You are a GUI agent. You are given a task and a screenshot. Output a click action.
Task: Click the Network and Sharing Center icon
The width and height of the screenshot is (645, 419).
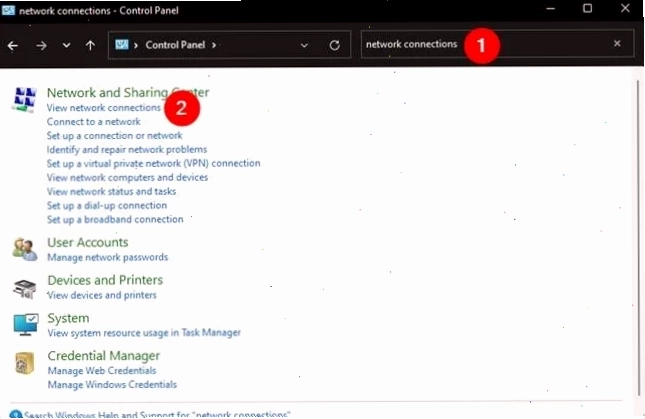pos(25,100)
